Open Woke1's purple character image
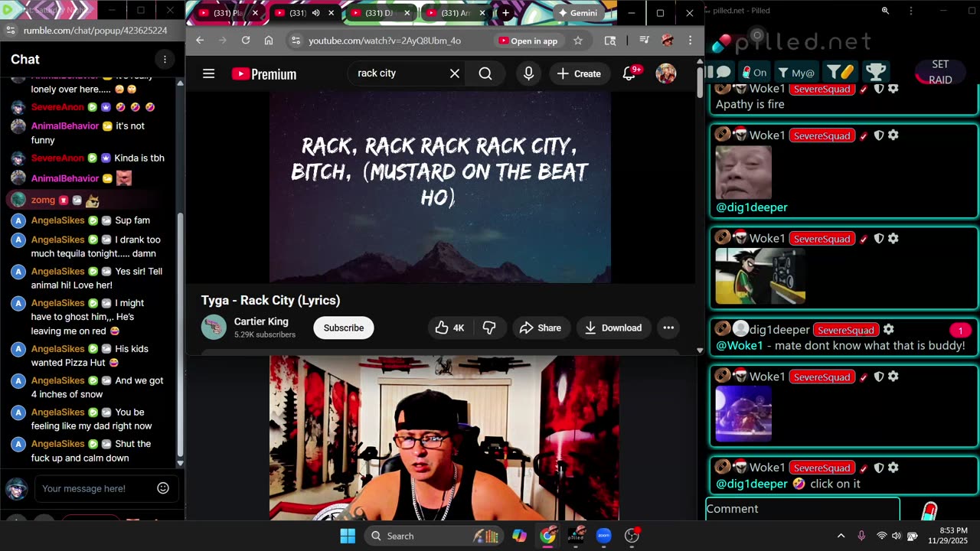 (x=743, y=414)
